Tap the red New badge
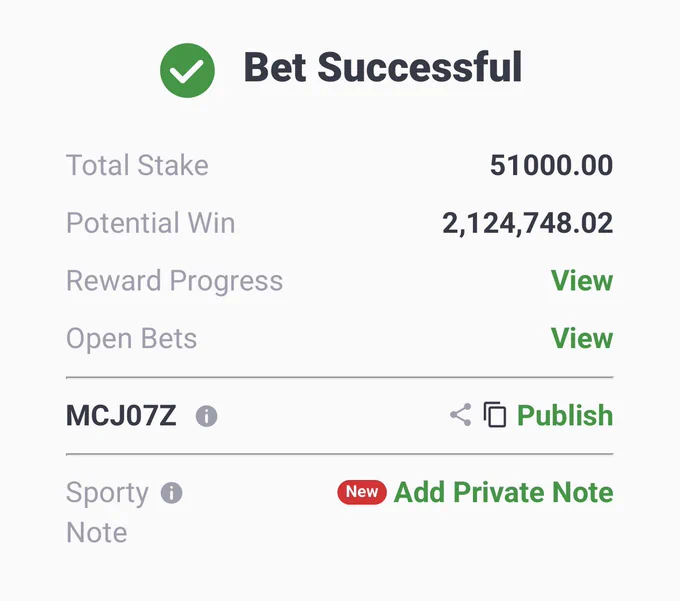The width and height of the screenshot is (680, 601). (362, 492)
